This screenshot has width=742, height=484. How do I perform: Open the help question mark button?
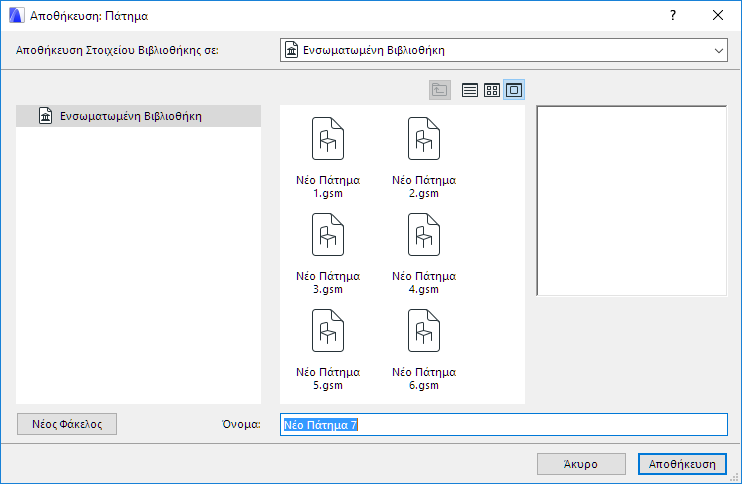(673, 16)
